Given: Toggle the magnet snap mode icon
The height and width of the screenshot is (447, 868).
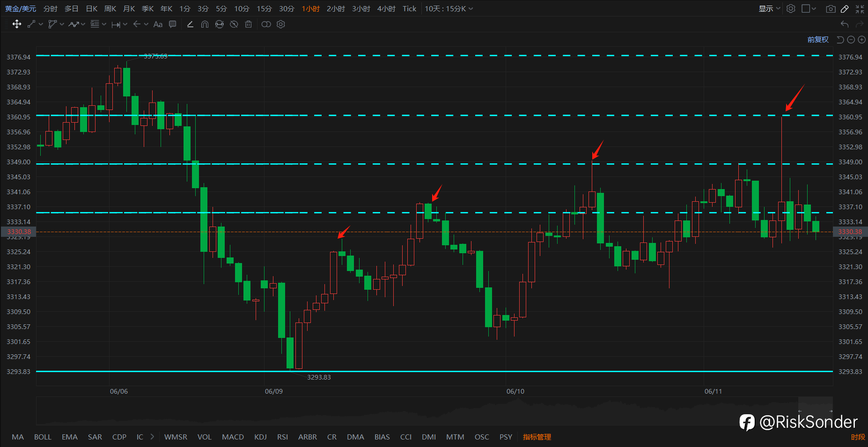Looking at the screenshot, I should pyautogui.click(x=205, y=24).
